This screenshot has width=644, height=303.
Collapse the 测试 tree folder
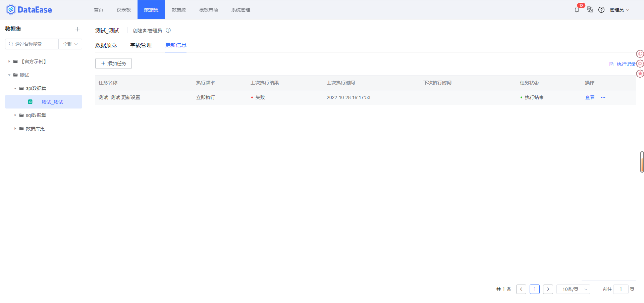[9, 75]
